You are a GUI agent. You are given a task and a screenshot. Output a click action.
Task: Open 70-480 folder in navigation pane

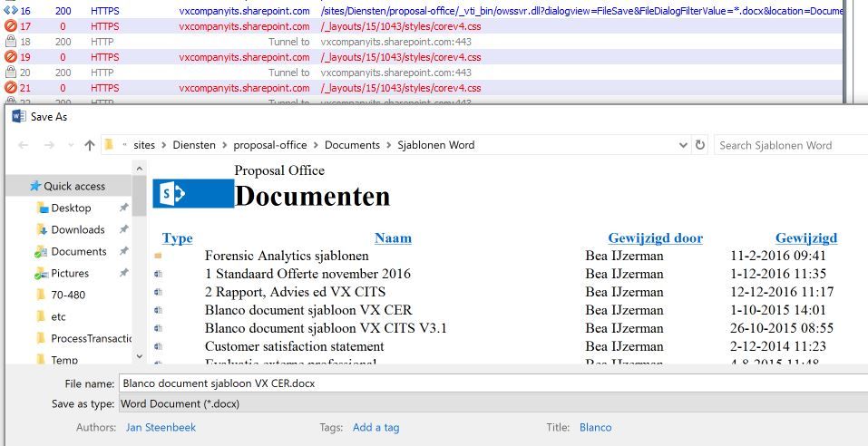pyautogui.click(x=68, y=295)
